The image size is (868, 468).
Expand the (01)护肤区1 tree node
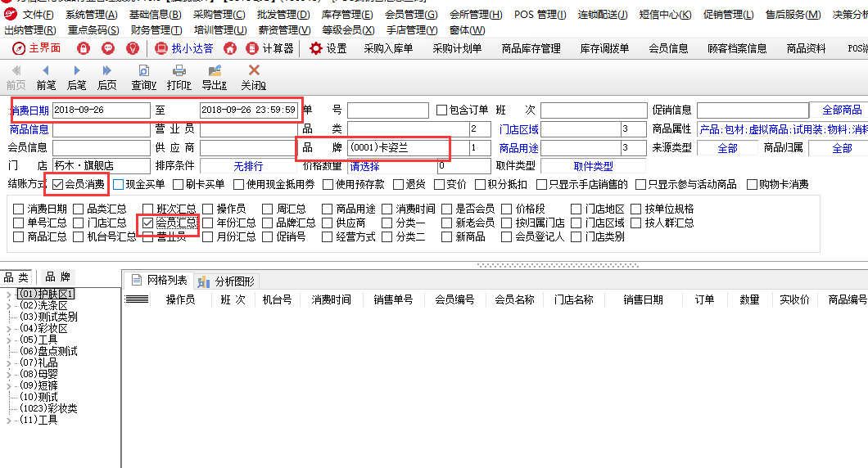click(8, 295)
